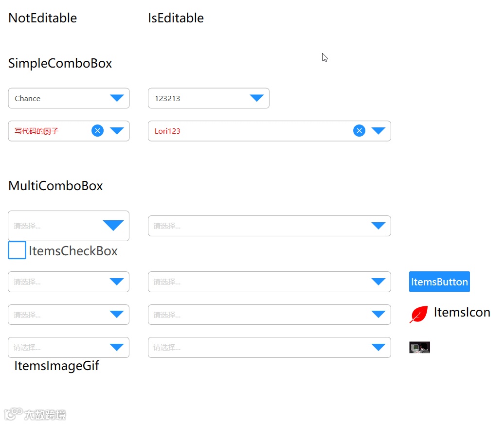Open the tall multi combo box above ItemsCheckBox
Viewport: 504px width, 424px height.
tap(113, 226)
